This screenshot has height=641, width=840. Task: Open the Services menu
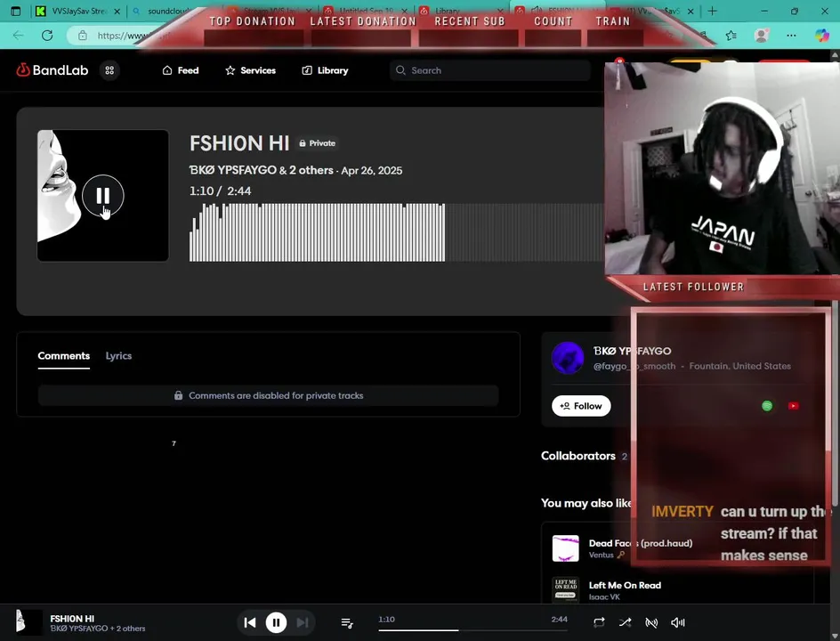(250, 70)
